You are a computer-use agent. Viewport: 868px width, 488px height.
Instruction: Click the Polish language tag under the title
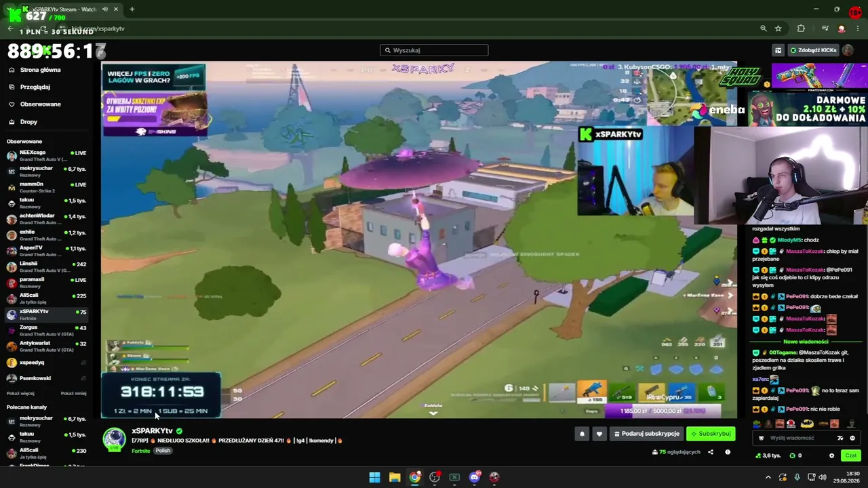(163, 451)
